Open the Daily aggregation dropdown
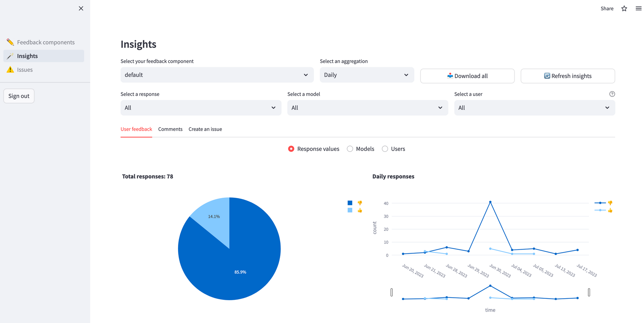This screenshot has width=644, height=323. click(x=367, y=75)
